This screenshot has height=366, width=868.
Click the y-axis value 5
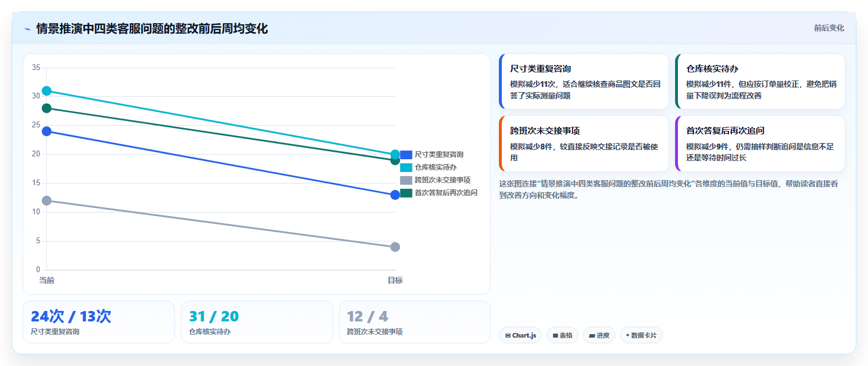click(38, 241)
